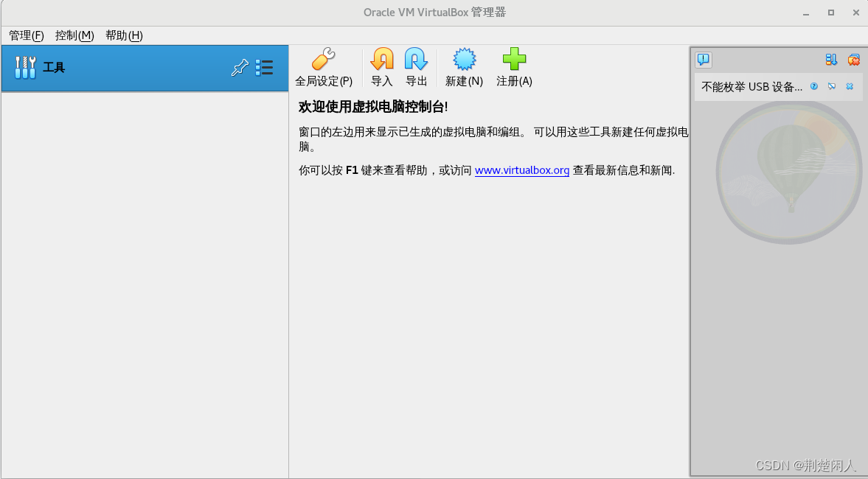Screen dimensions: 868x479
Task: Open the 帮助(H) menu
Action: [124, 35]
